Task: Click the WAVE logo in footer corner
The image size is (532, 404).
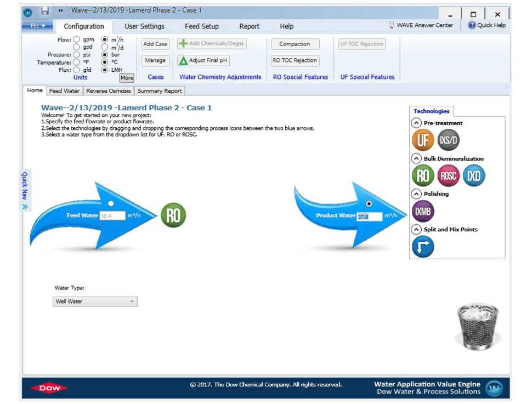Action: pyautogui.click(x=494, y=388)
